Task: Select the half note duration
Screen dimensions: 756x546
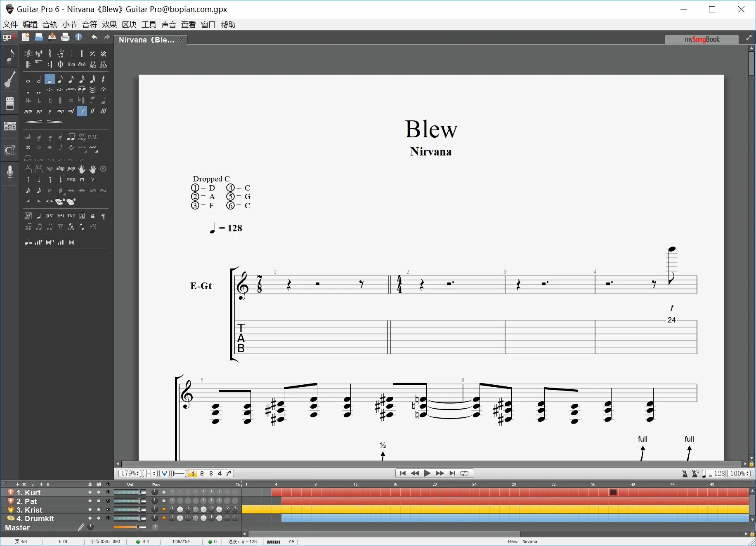Action: tap(39, 79)
